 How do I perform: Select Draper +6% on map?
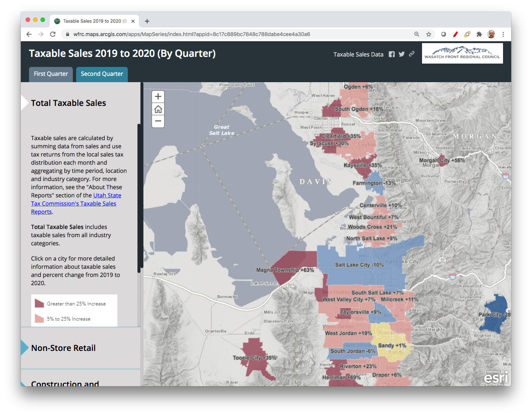coord(387,375)
